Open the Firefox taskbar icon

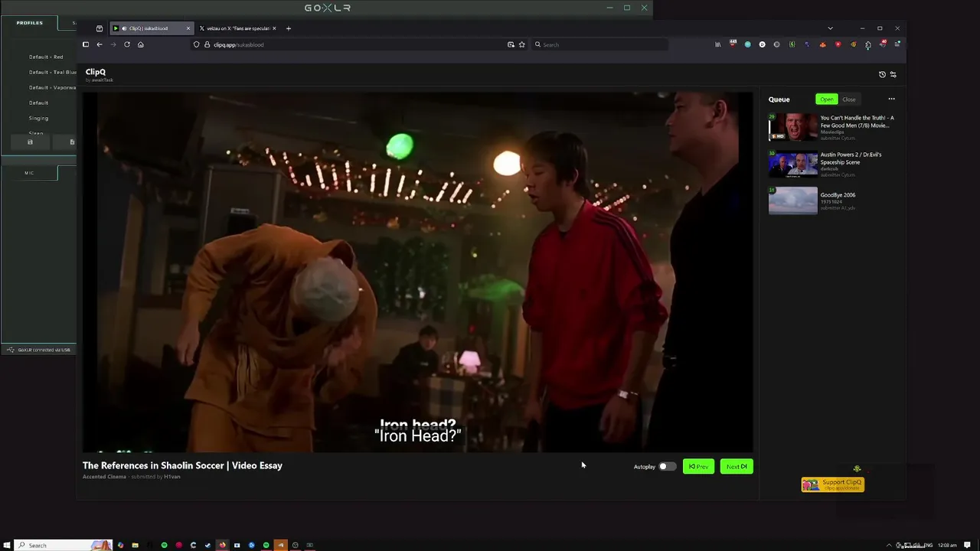coord(222,545)
